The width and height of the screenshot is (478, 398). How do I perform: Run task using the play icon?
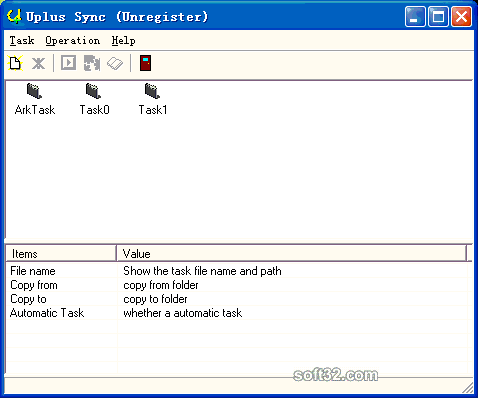(x=68, y=63)
